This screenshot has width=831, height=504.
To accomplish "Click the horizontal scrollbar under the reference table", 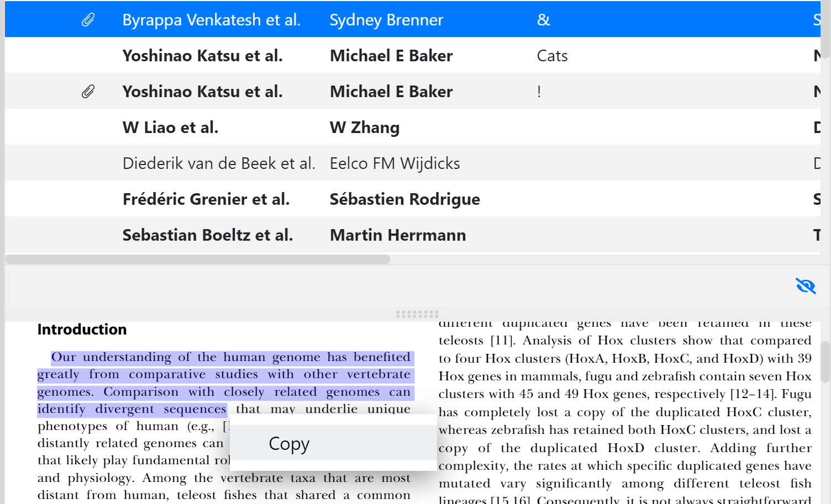I will click(x=198, y=259).
